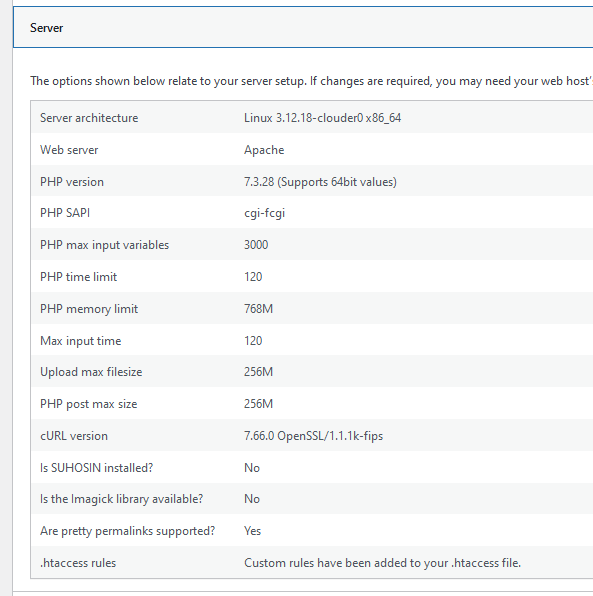Image resolution: width=593 pixels, height=596 pixels.
Task: Select the Imagick library available No value
Action: (x=252, y=499)
